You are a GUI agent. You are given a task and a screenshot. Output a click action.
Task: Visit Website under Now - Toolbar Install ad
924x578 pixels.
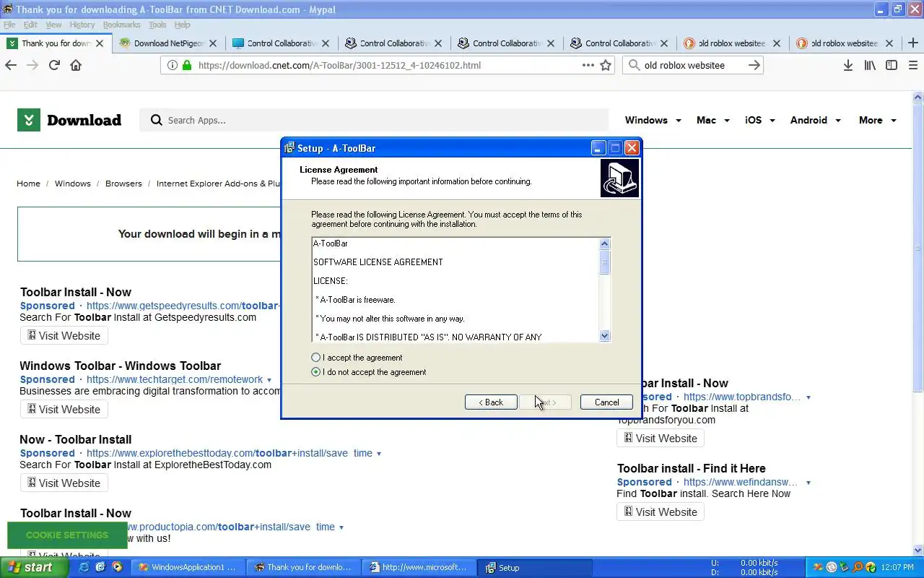pyautogui.click(x=64, y=483)
